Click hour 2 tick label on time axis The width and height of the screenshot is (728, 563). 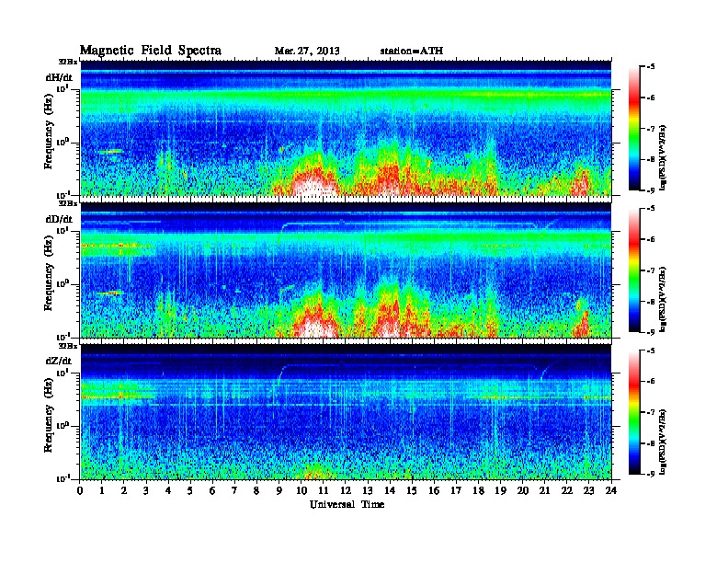click(x=124, y=490)
